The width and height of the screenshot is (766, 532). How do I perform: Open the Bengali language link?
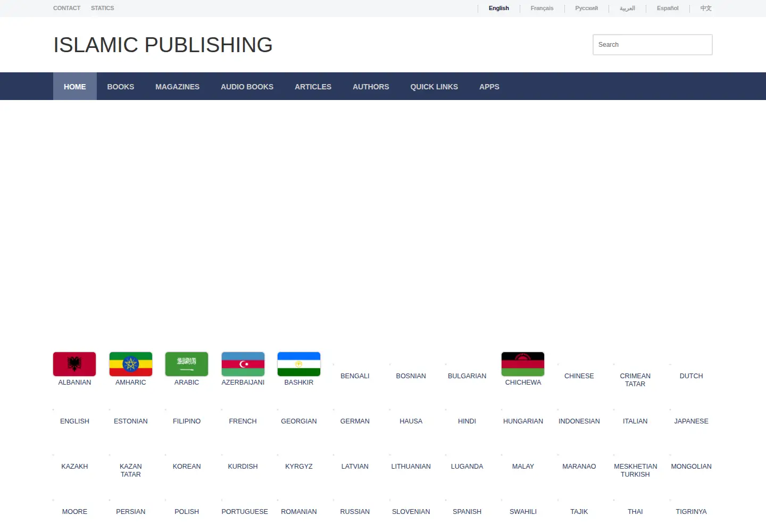coord(355,376)
